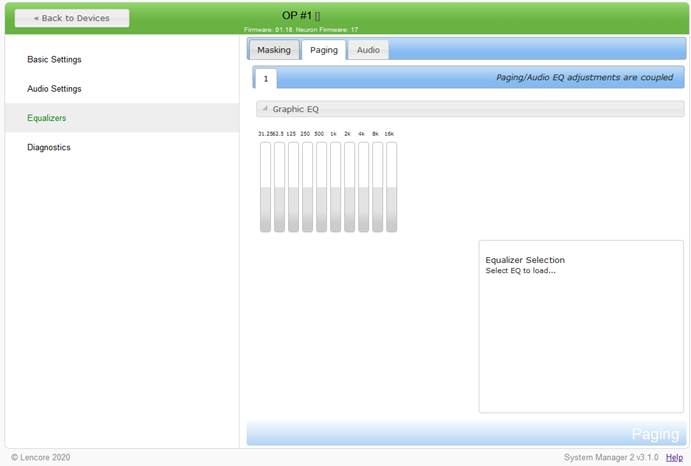Click the 31.25 Hz EQ slider
The width and height of the screenshot is (691, 466).
(266, 187)
